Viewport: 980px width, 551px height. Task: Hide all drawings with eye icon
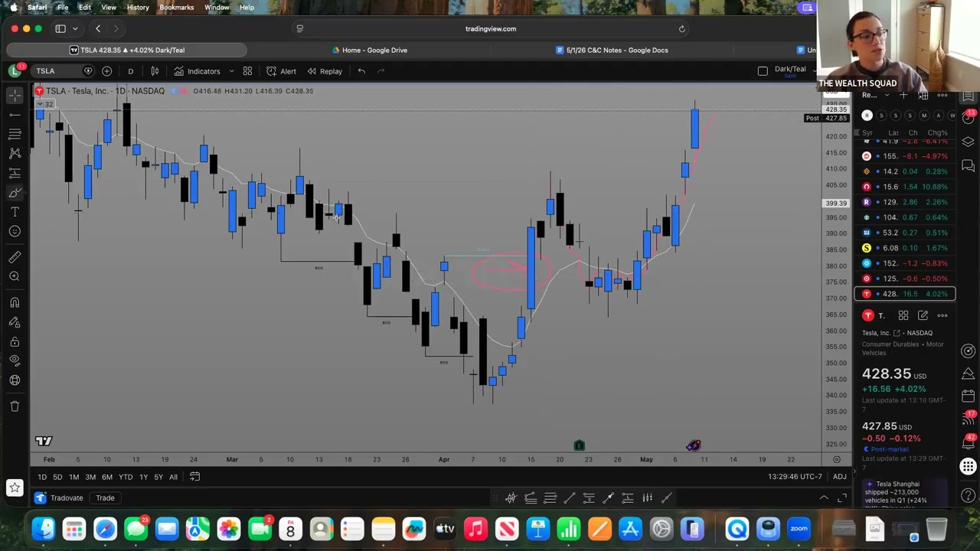(x=15, y=360)
